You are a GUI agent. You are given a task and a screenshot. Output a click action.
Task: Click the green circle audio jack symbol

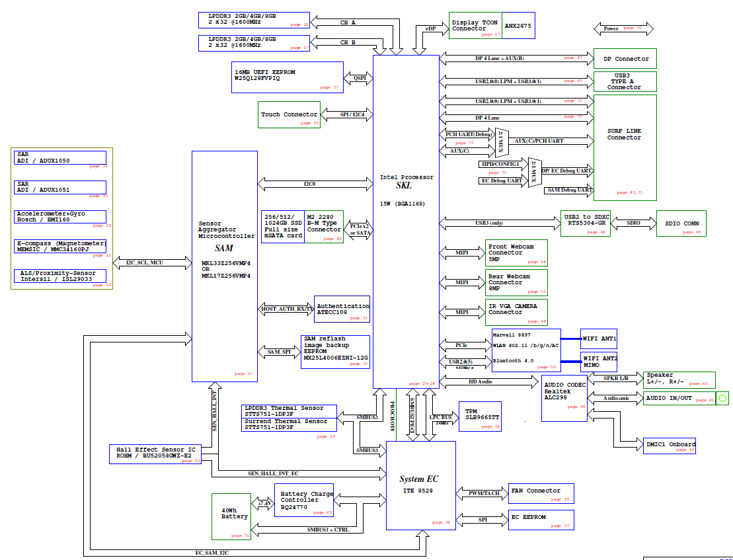point(722,398)
